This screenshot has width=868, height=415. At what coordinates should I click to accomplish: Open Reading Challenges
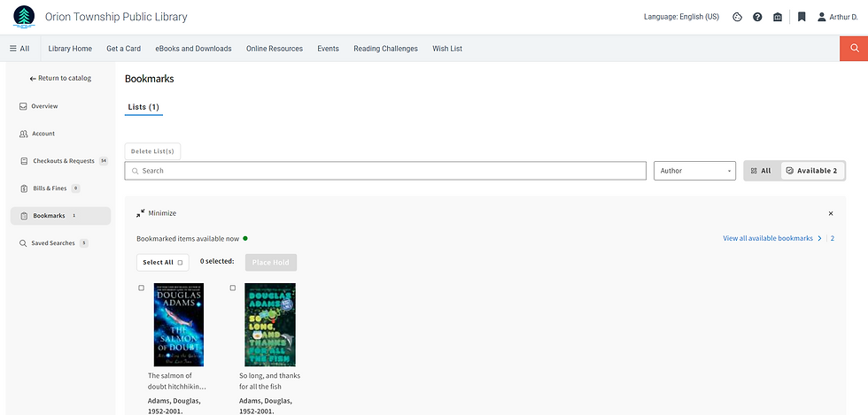click(385, 49)
